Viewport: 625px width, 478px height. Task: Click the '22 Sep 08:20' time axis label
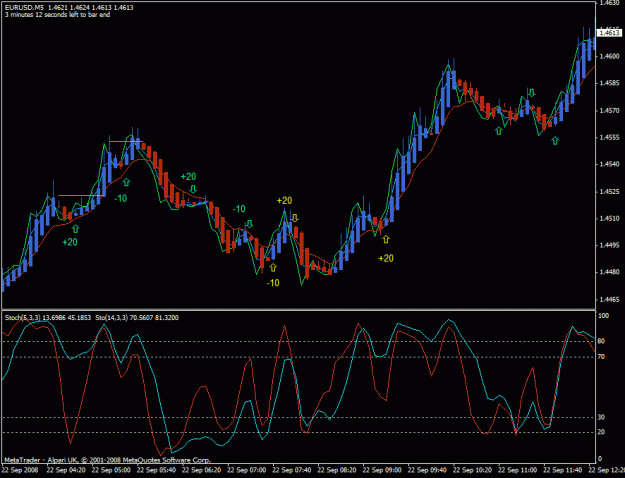click(337, 470)
